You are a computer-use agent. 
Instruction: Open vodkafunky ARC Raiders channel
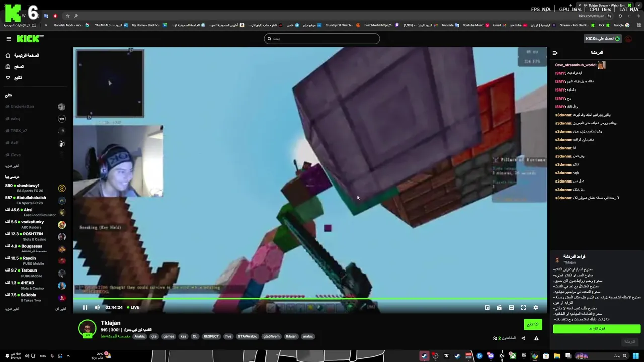coord(35,224)
